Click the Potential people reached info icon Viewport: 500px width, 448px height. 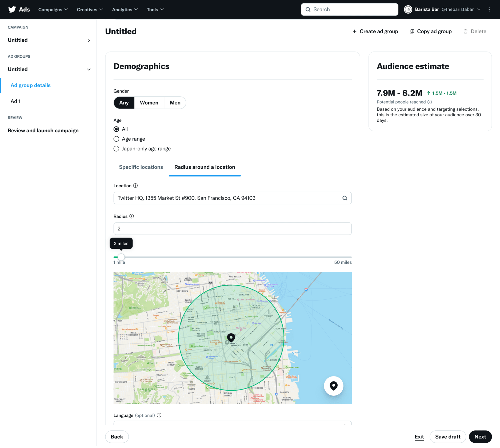[x=430, y=102]
